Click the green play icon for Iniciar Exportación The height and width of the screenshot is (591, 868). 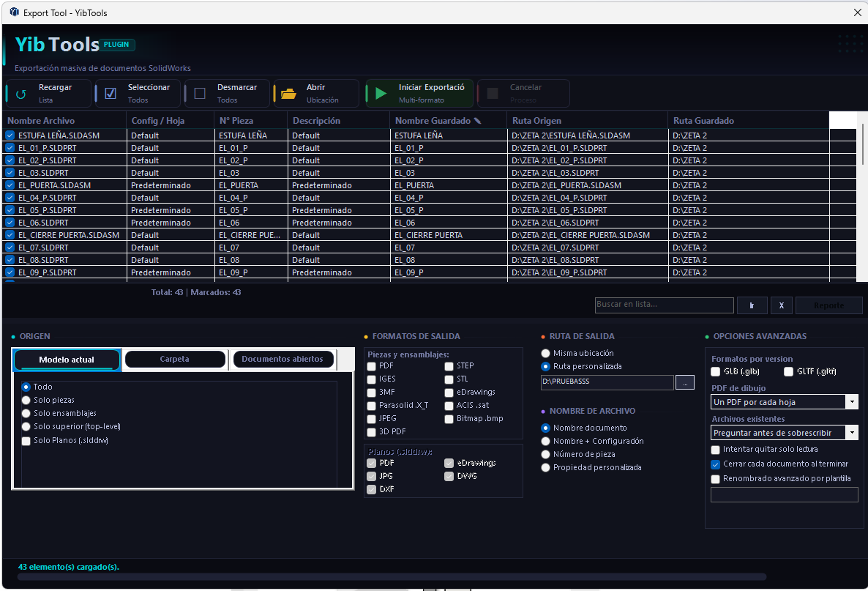381,94
